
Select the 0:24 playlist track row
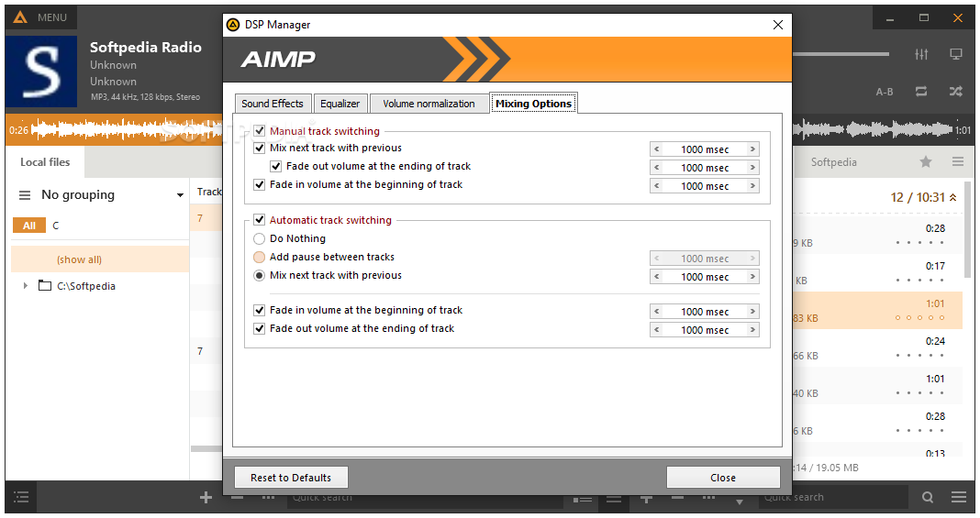pyautogui.click(x=879, y=347)
